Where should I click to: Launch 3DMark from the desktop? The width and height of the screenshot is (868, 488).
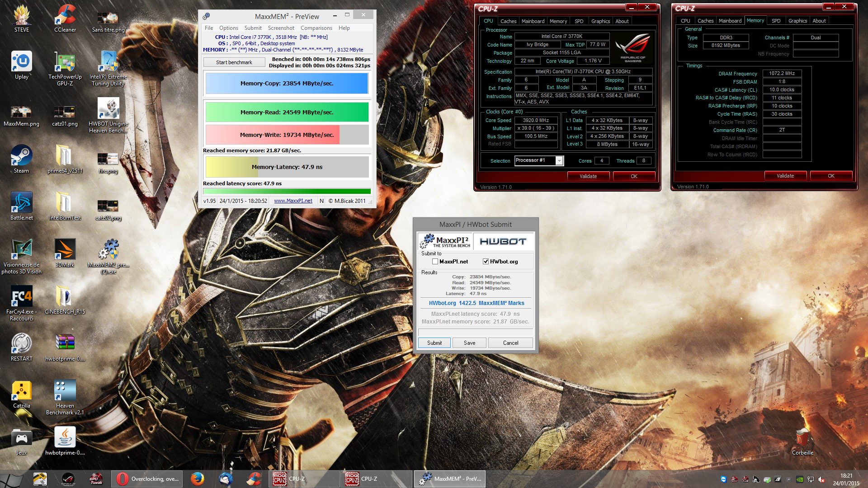point(65,253)
